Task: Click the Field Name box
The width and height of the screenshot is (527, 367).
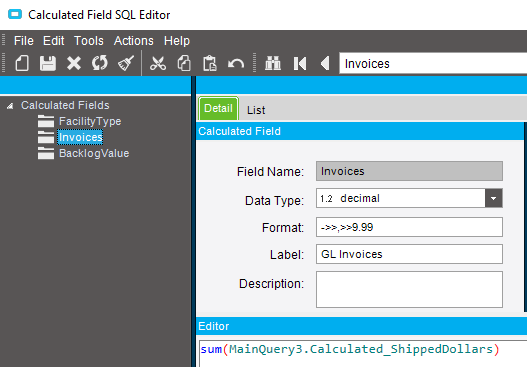Action: (409, 171)
